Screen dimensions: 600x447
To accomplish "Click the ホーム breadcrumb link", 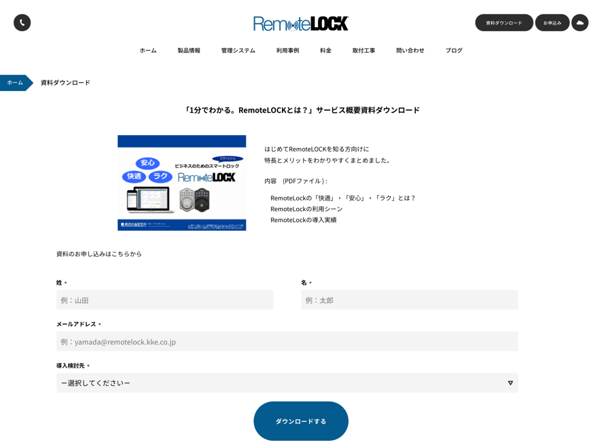I will 15,83.
